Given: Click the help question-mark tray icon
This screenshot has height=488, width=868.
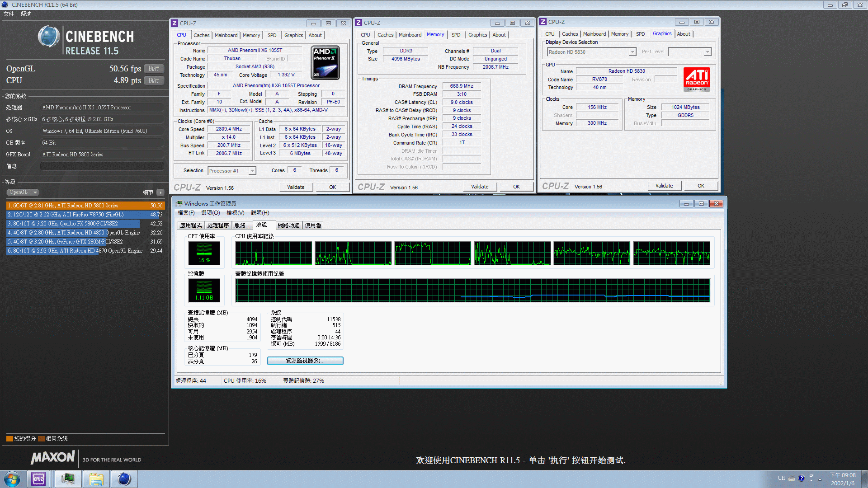Looking at the screenshot, I should (802, 478).
